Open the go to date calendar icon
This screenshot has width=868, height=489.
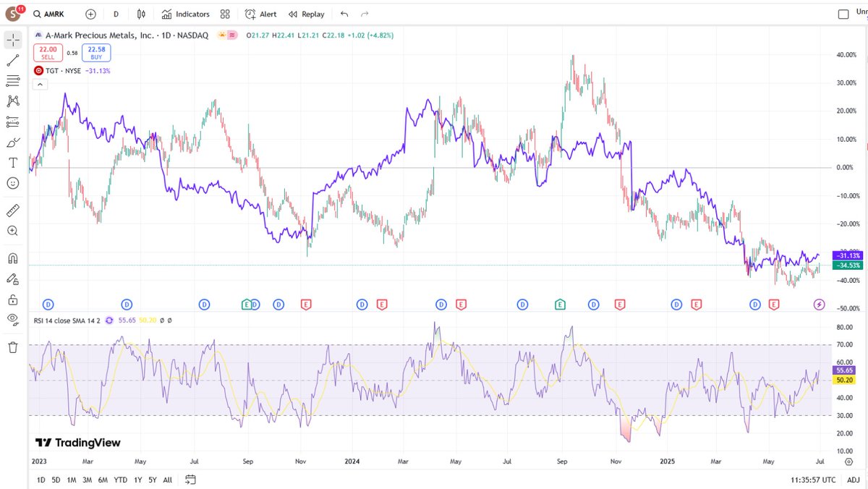coord(191,479)
